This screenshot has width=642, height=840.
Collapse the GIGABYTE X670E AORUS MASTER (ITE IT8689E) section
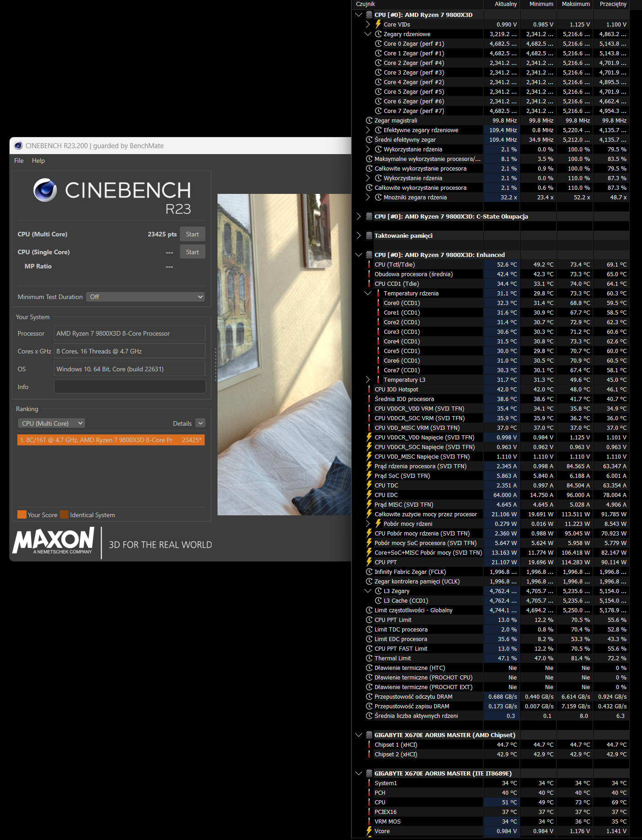[359, 773]
